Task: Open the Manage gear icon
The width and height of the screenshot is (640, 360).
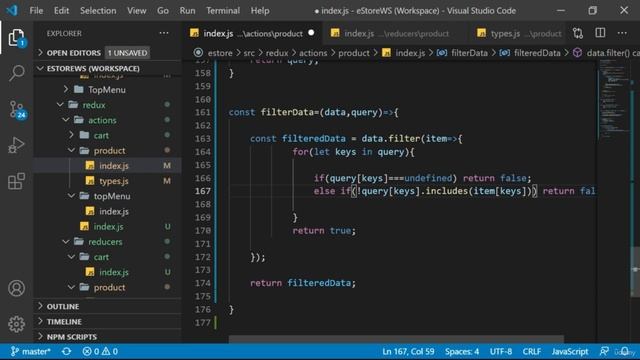Action: (x=16, y=324)
